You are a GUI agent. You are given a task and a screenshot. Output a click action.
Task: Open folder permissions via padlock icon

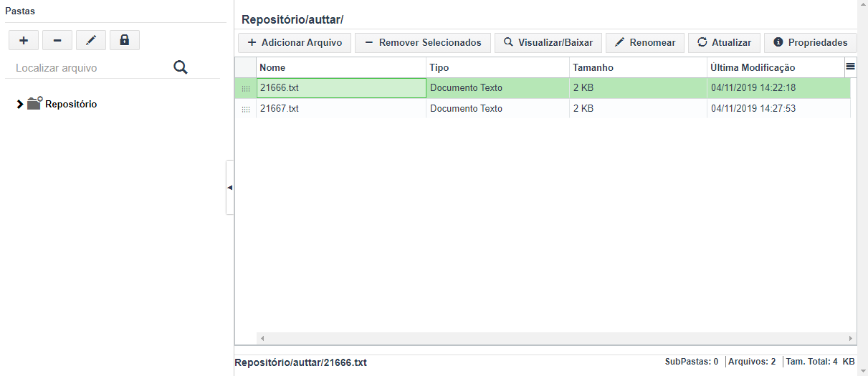(x=125, y=40)
